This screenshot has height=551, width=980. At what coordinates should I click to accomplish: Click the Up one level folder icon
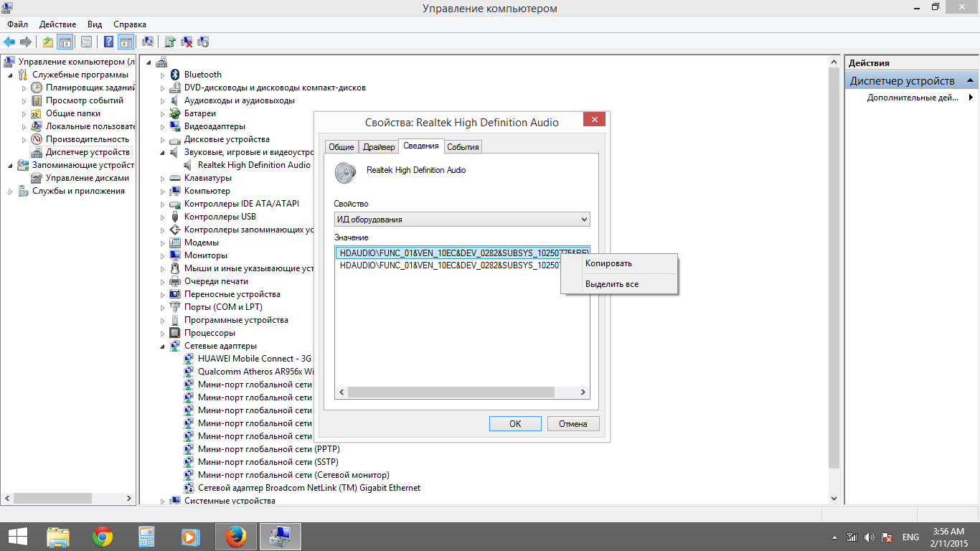click(47, 42)
